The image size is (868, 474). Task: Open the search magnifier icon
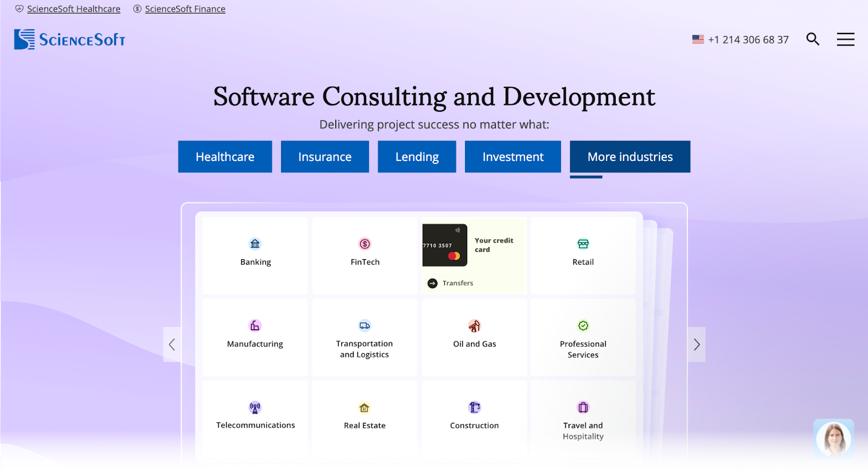pos(813,39)
